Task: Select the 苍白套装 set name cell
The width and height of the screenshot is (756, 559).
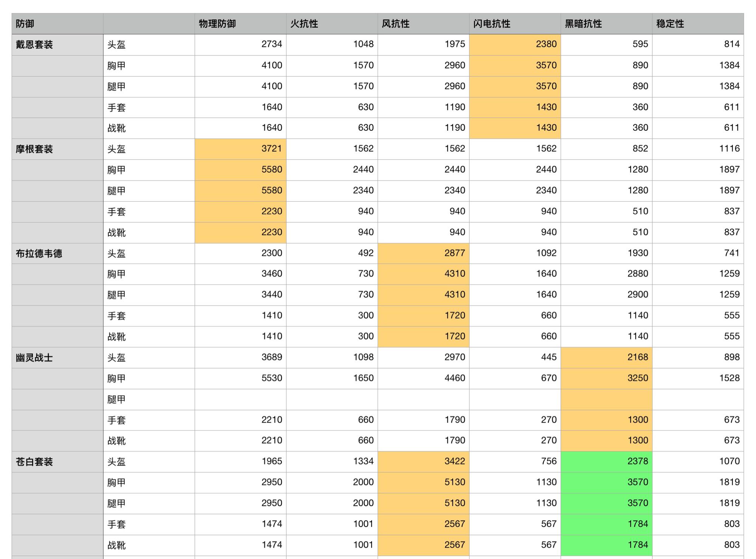Action: tap(57, 462)
